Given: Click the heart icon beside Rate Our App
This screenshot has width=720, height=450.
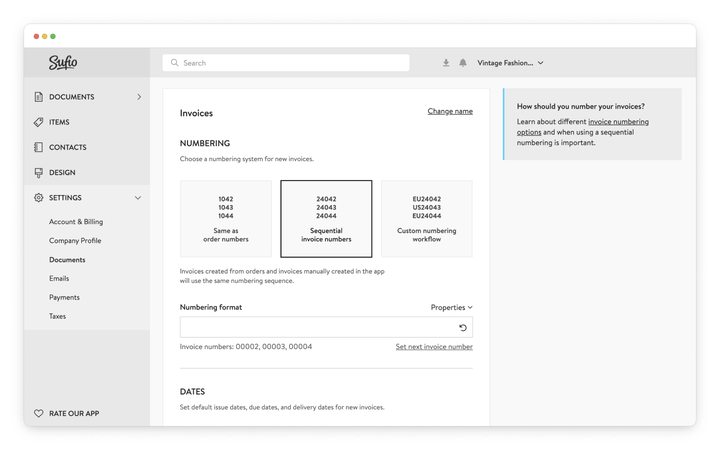Looking at the screenshot, I should coord(39,413).
